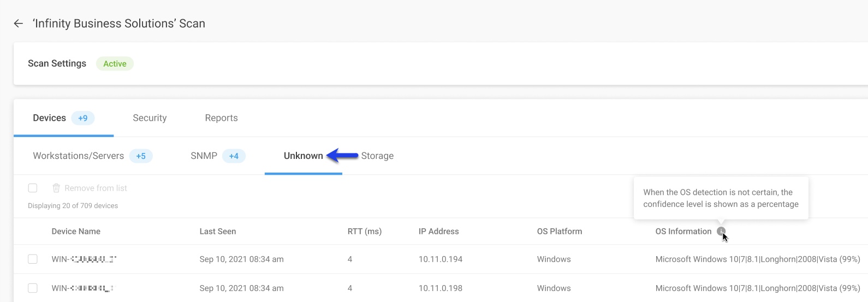
Task: Check the box for device 10.11.0.198
Action: click(33, 288)
